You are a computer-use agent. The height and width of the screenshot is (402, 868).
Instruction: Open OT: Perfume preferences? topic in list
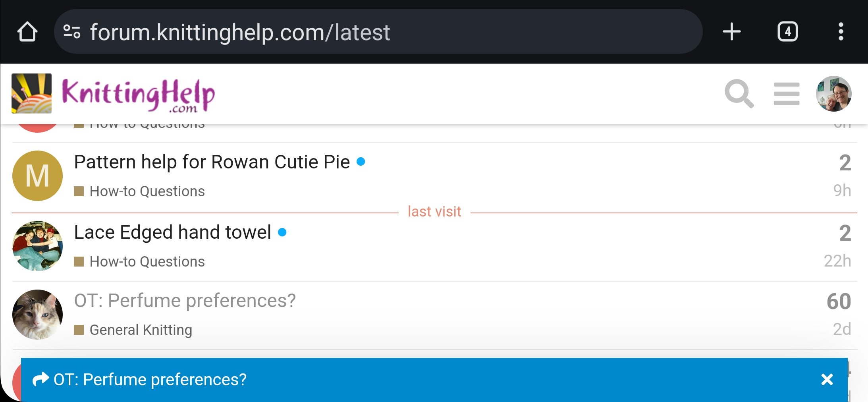(x=185, y=301)
